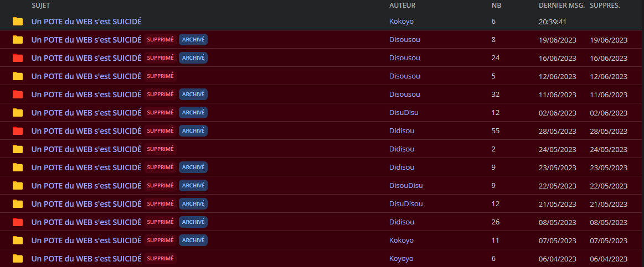Image resolution: width=644 pixels, height=267 pixels.
Task: Select the yellow folder icon on Koyoyo's 06/04/2023 row
Action: coord(18,259)
